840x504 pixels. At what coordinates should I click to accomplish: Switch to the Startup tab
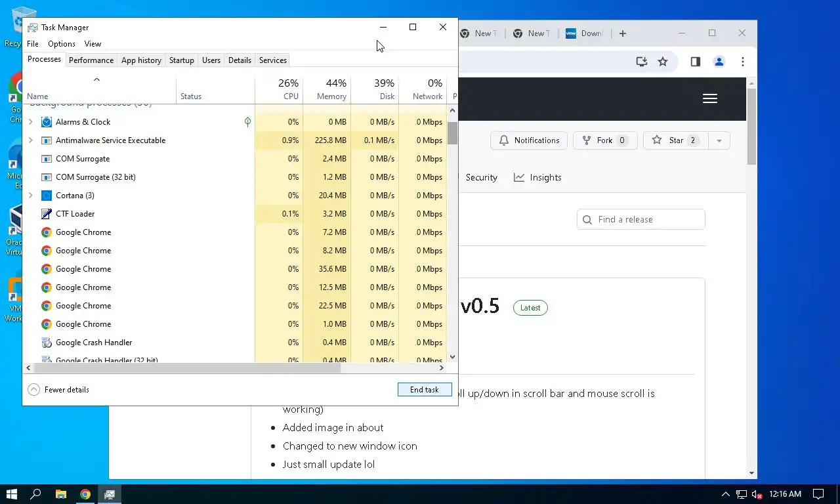pyautogui.click(x=182, y=60)
